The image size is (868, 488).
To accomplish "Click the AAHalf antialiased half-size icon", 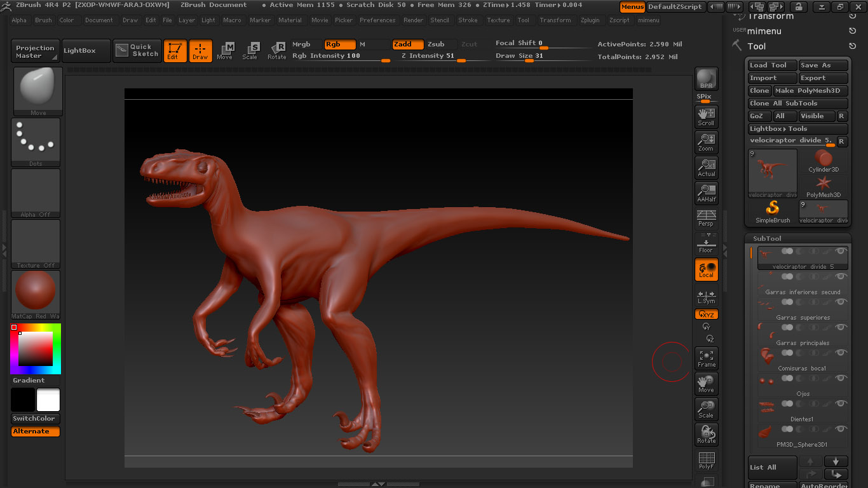I will [706, 193].
